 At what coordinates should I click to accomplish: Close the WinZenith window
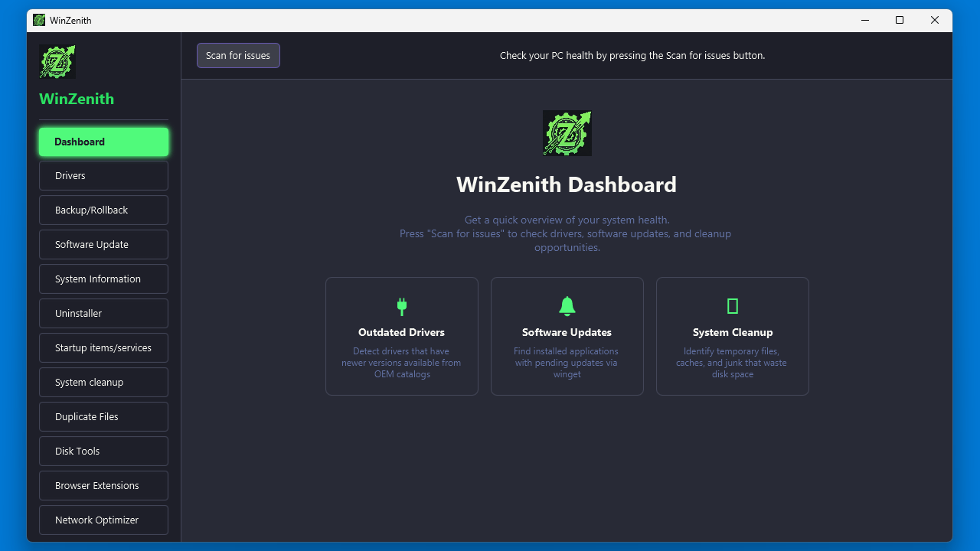[x=935, y=21]
